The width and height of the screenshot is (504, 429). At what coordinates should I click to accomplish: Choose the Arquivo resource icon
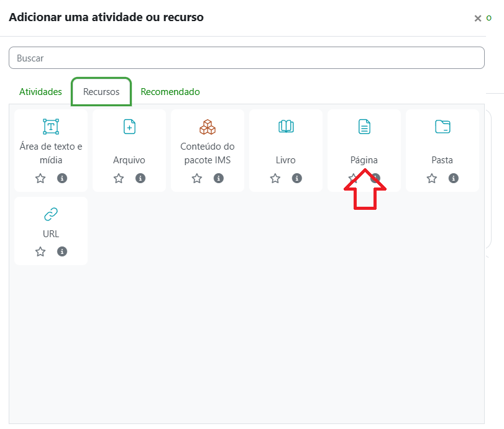point(129,127)
